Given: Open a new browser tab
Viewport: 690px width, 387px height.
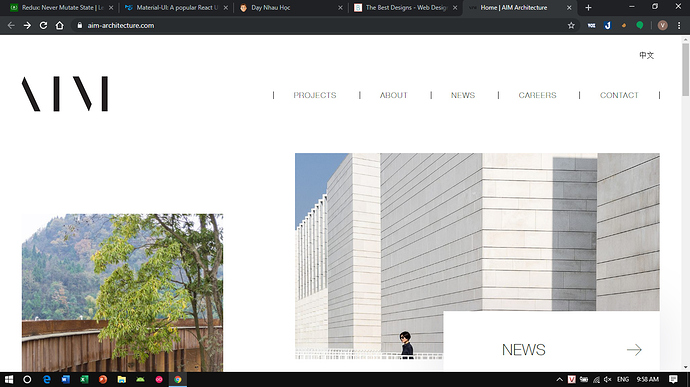Looking at the screenshot, I should (588, 7).
